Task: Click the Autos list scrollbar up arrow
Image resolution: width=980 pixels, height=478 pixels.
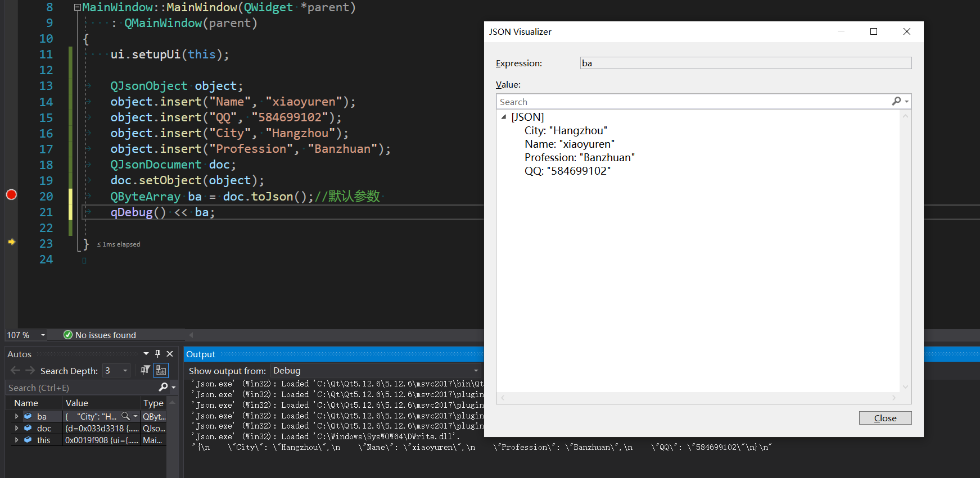Action: coord(173,402)
